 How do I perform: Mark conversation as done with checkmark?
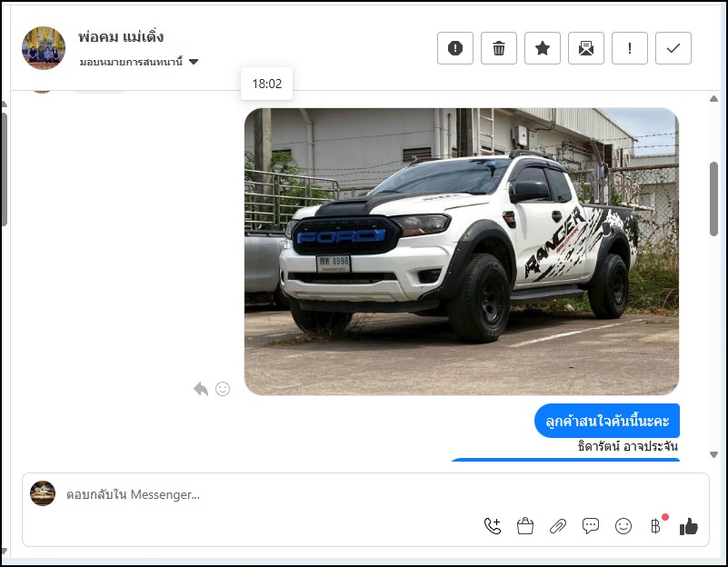point(673,48)
